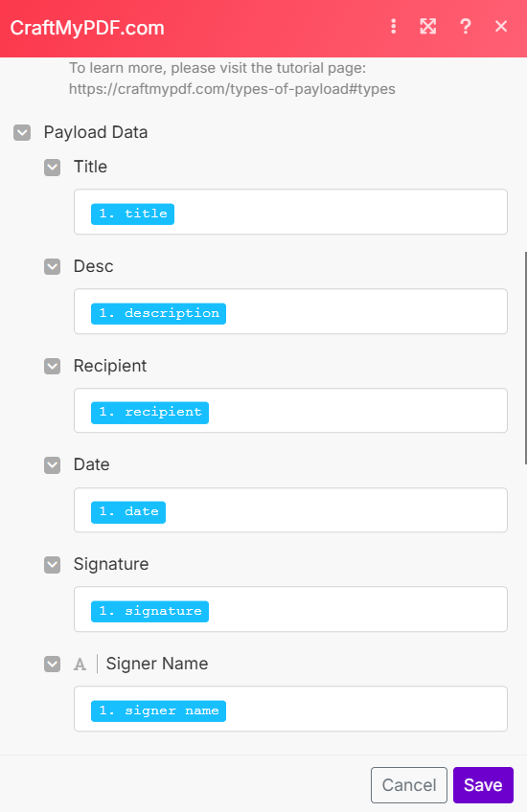The width and height of the screenshot is (527, 812).
Task: Click inside the Recipient input field
Action: point(290,411)
